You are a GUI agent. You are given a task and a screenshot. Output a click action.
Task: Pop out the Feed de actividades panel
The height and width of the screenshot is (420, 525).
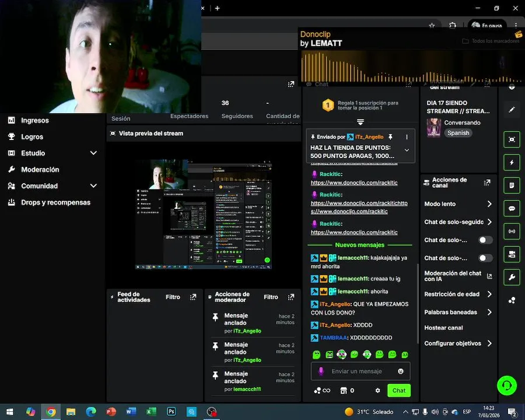193,297
